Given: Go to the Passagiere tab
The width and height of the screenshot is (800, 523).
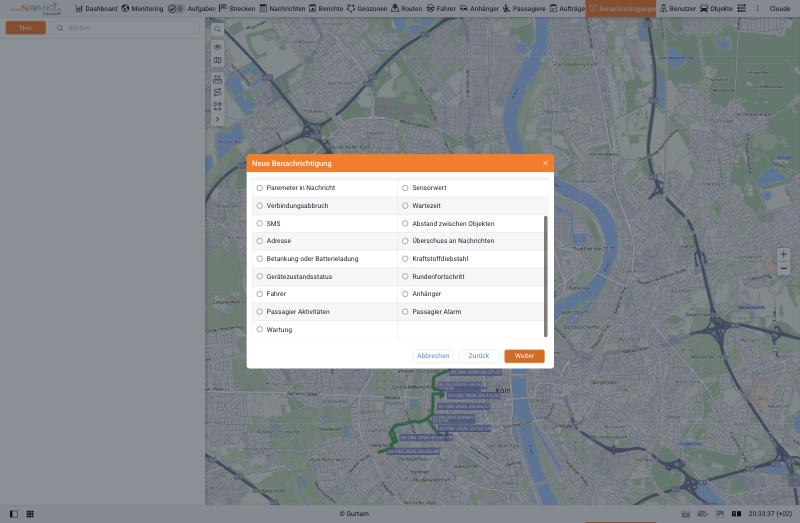Looking at the screenshot, I should click(523, 9).
